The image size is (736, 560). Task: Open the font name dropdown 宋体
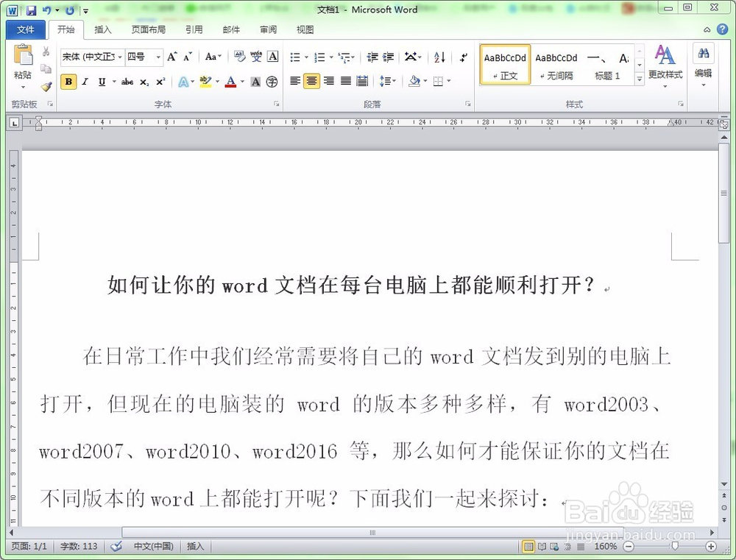click(120, 57)
